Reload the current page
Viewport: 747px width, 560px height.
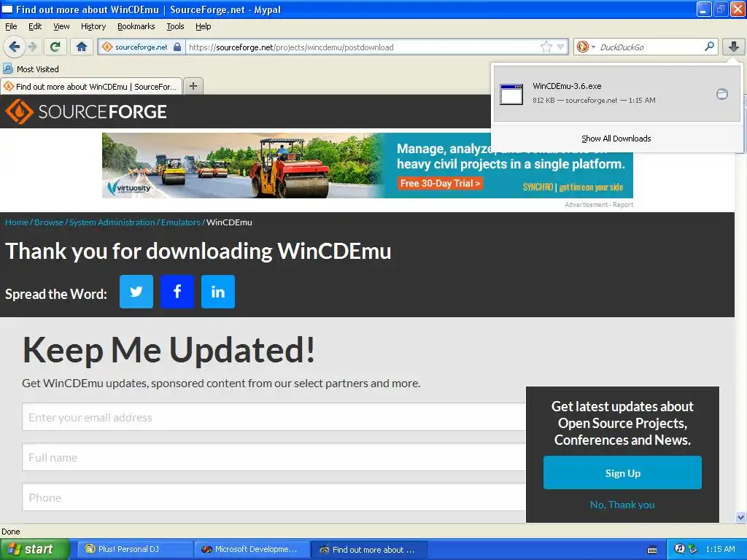tap(55, 47)
